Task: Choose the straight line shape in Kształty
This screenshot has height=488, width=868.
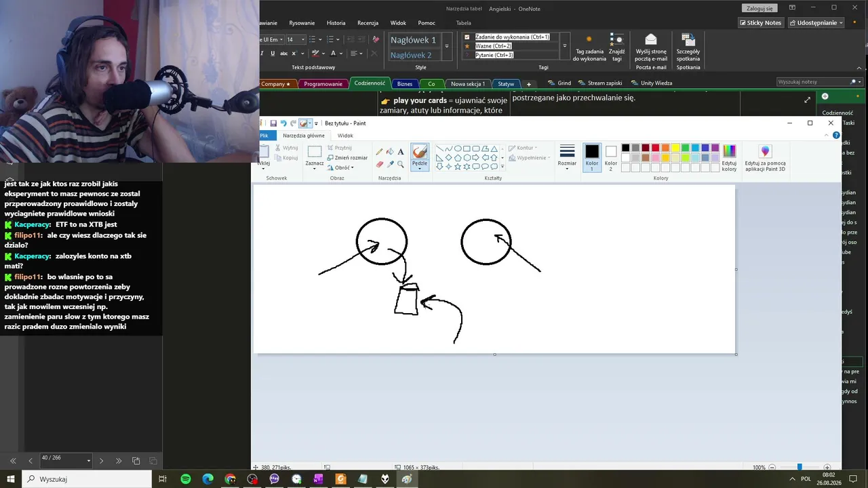Action: click(439, 148)
